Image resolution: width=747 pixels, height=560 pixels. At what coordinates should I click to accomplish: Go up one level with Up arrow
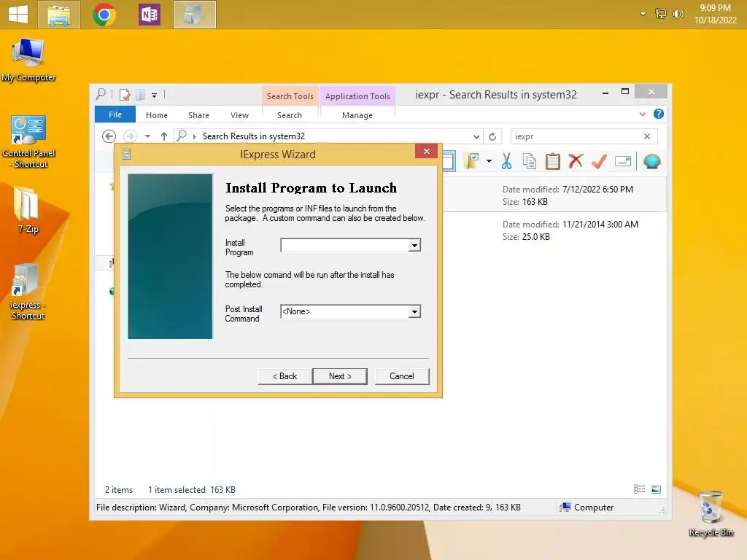coord(164,136)
